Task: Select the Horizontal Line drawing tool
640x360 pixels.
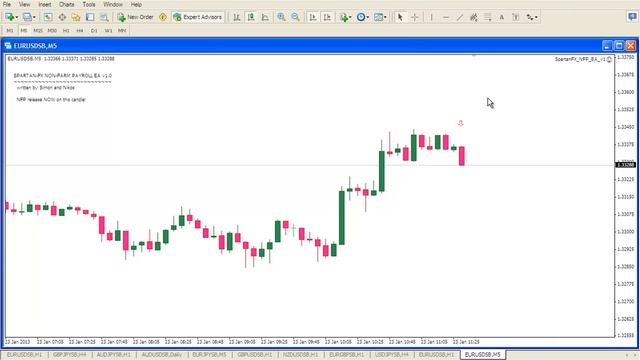Action: click(x=446, y=17)
